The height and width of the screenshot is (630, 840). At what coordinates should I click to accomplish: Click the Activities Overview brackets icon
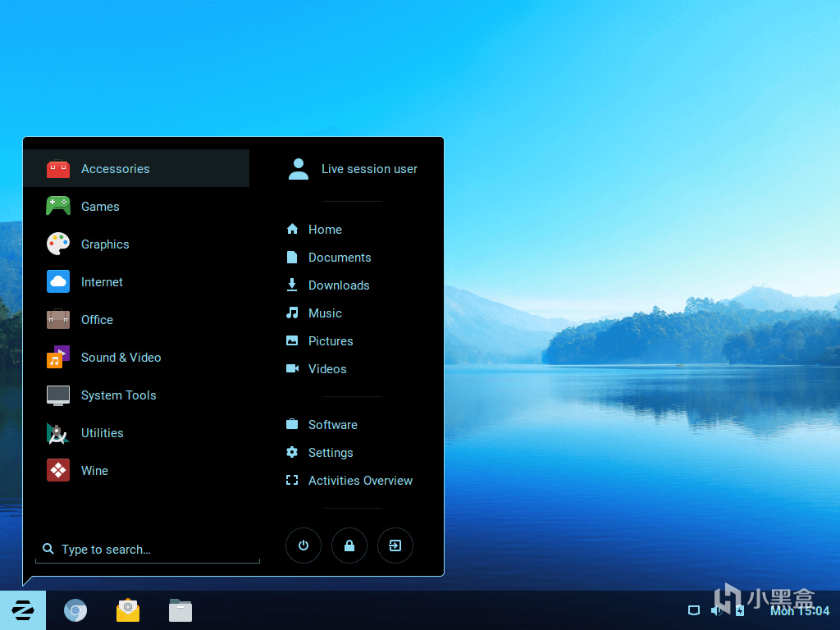292,480
